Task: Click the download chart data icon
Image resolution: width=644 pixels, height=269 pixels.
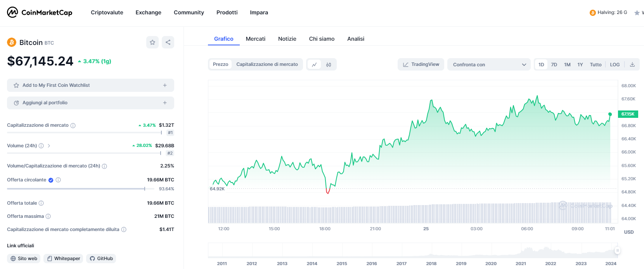Action: click(x=632, y=65)
